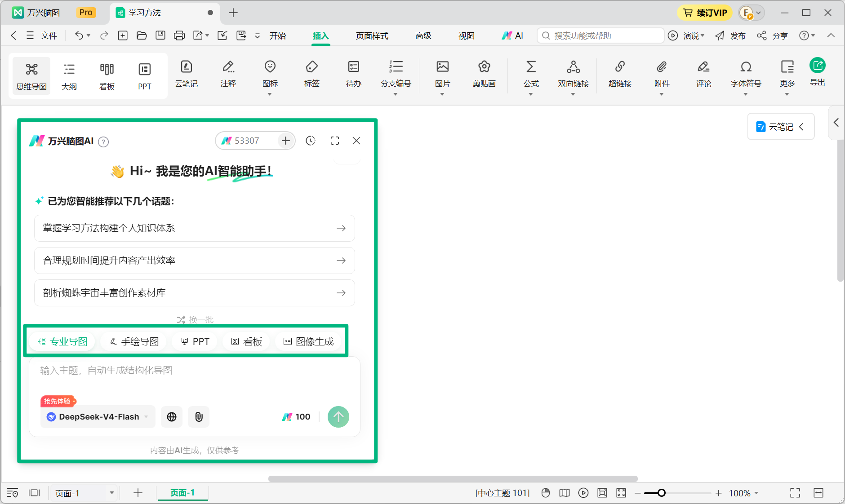845x504 pixels.
Task: Insert a 公式 formula
Action: point(531,77)
